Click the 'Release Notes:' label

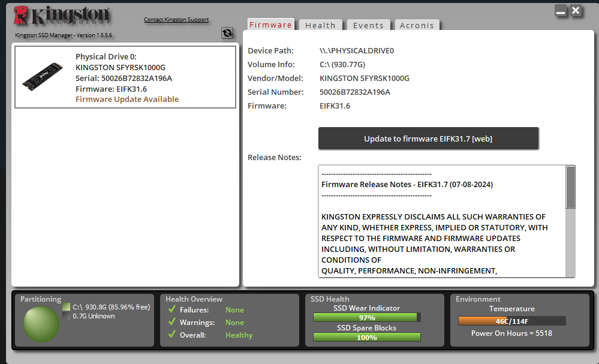point(274,157)
